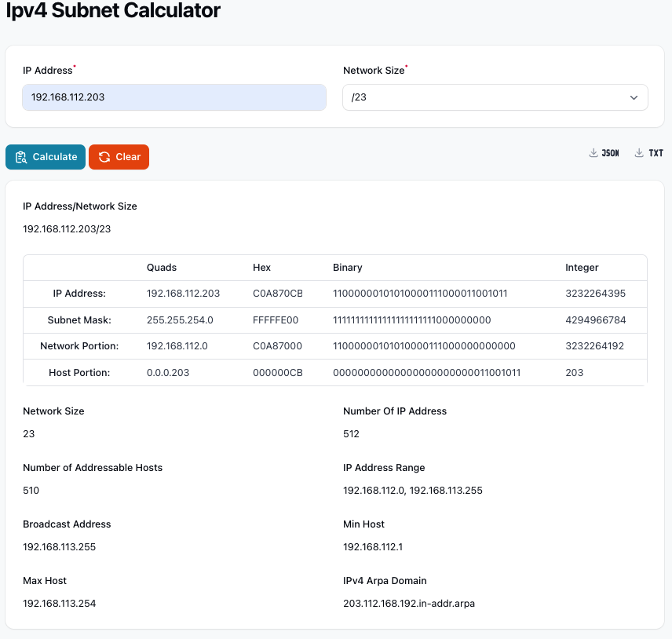Select IP Address binary value
Image resolution: width=672 pixels, height=639 pixels.
click(420, 294)
